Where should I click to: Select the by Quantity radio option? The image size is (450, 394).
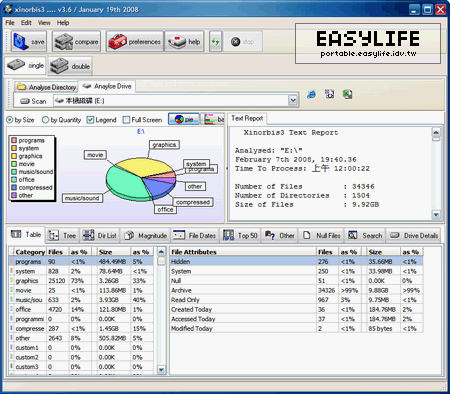coord(61,120)
